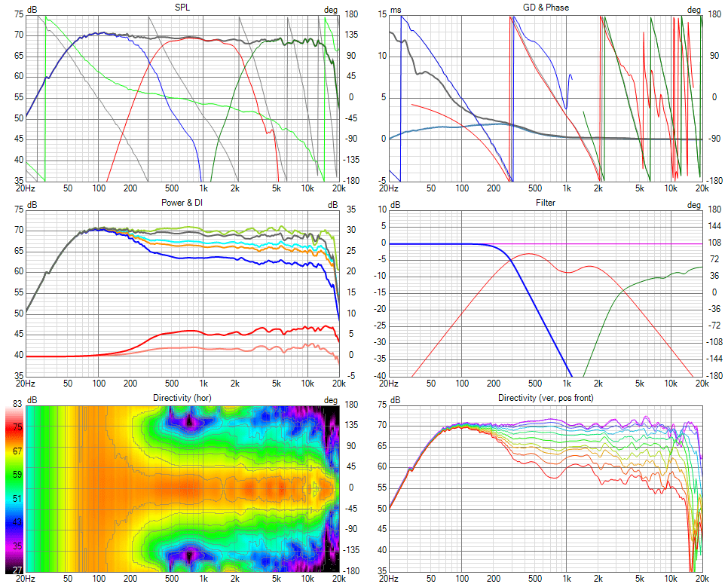Screen dimensions: 728x587
Task: Click the "Directivity (ver, pos front)" title
Action: 546,398
